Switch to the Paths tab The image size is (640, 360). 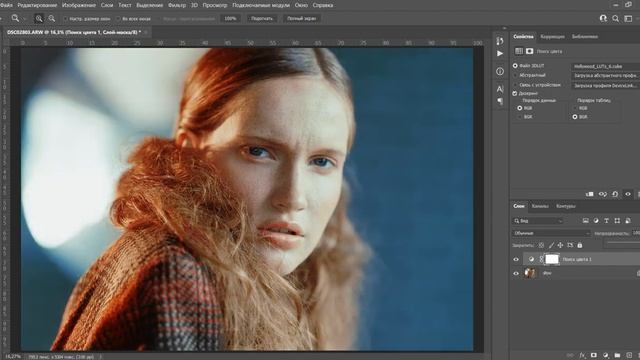566,206
